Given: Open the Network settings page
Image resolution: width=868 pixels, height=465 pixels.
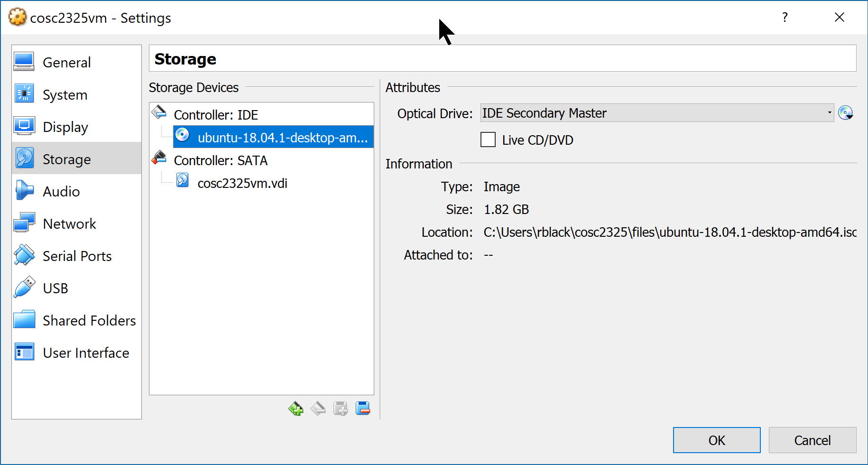Looking at the screenshot, I should [x=76, y=223].
